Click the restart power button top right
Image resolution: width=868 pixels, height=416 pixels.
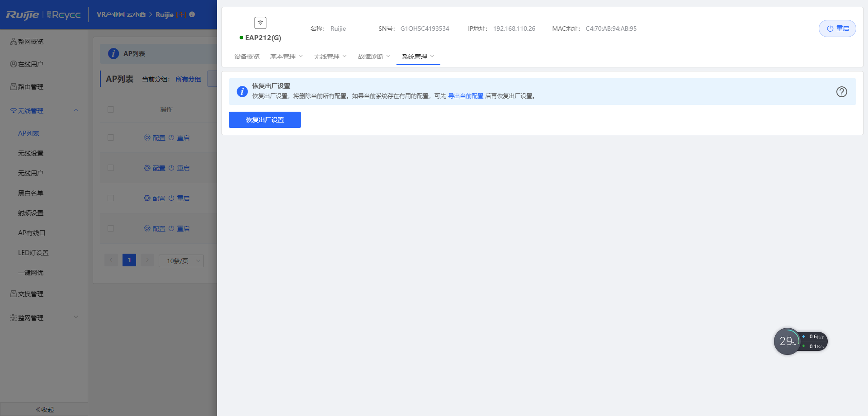coord(837,28)
